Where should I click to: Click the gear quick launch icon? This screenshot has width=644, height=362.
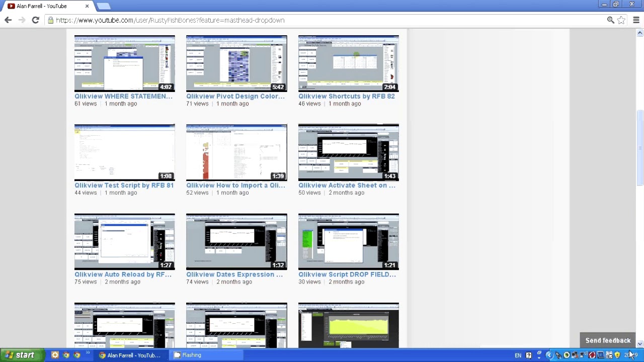(55, 355)
